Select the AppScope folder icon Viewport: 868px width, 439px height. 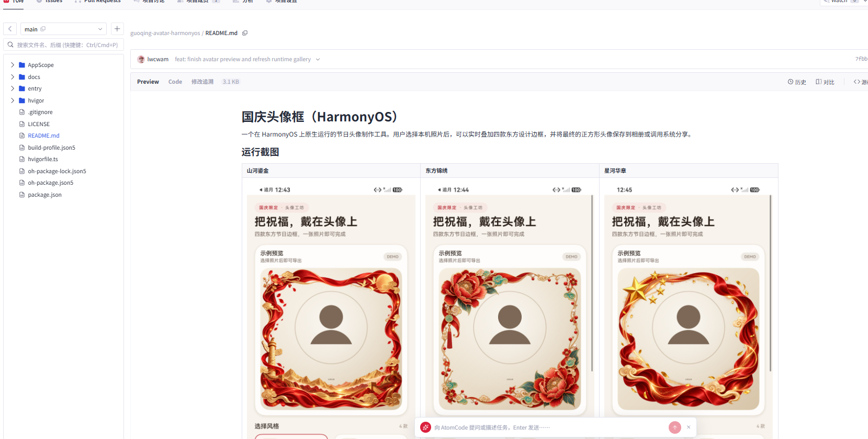point(22,65)
